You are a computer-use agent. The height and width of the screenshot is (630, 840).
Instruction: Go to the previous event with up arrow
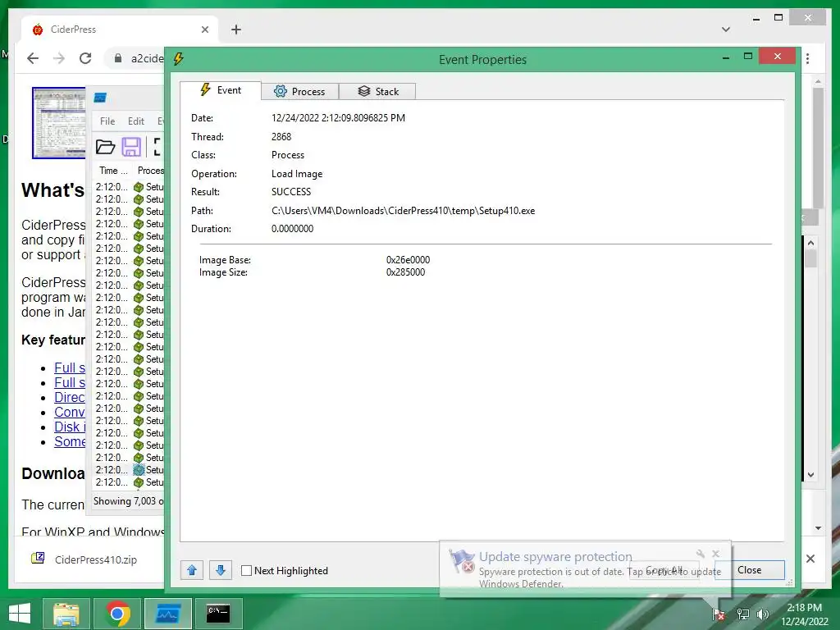pyautogui.click(x=192, y=570)
